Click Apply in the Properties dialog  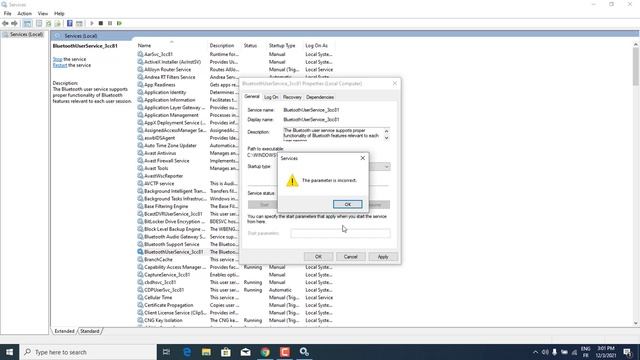pyautogui.click(x=383, y=257)
